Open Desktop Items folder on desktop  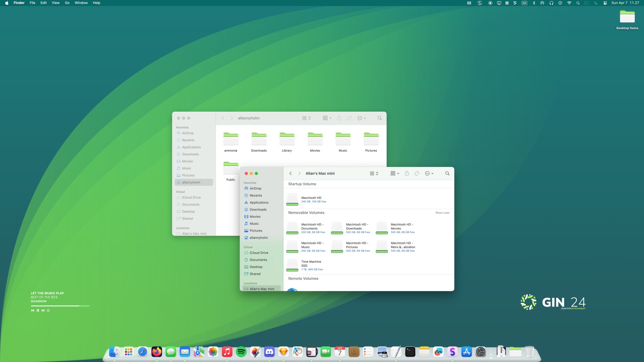click(x=627, y=20)
